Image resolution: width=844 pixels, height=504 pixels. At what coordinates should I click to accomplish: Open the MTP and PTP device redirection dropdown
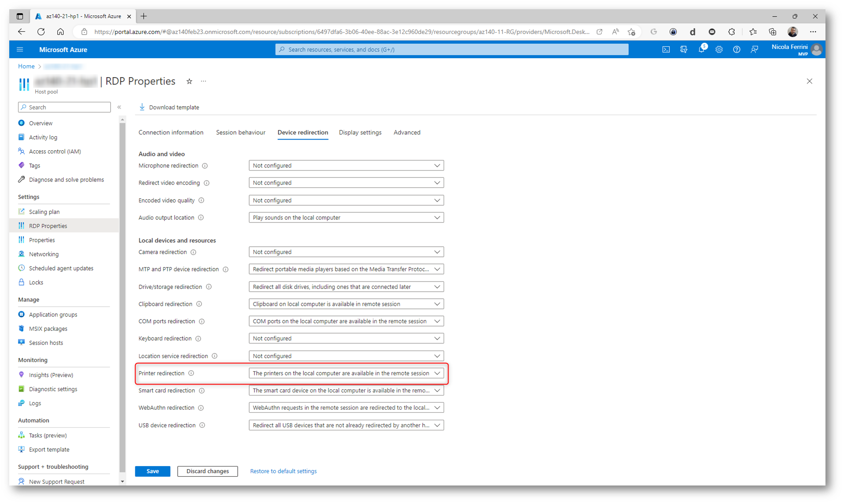[x=346, y=269]
